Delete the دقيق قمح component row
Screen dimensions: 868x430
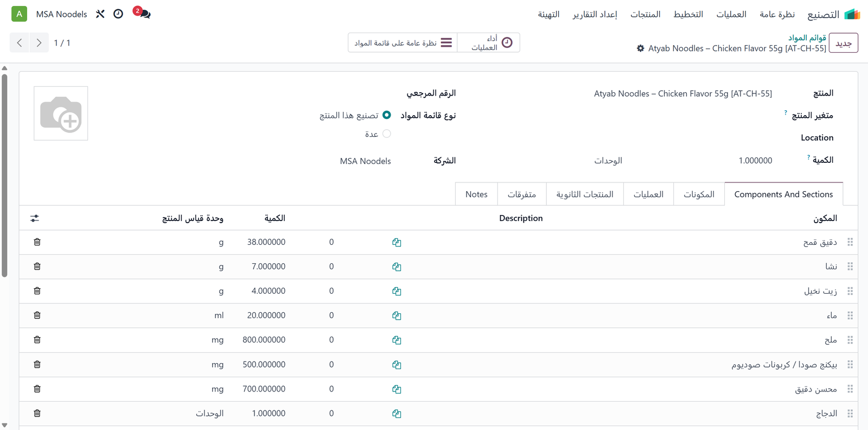pyautogui.click(x=37, y=242)
